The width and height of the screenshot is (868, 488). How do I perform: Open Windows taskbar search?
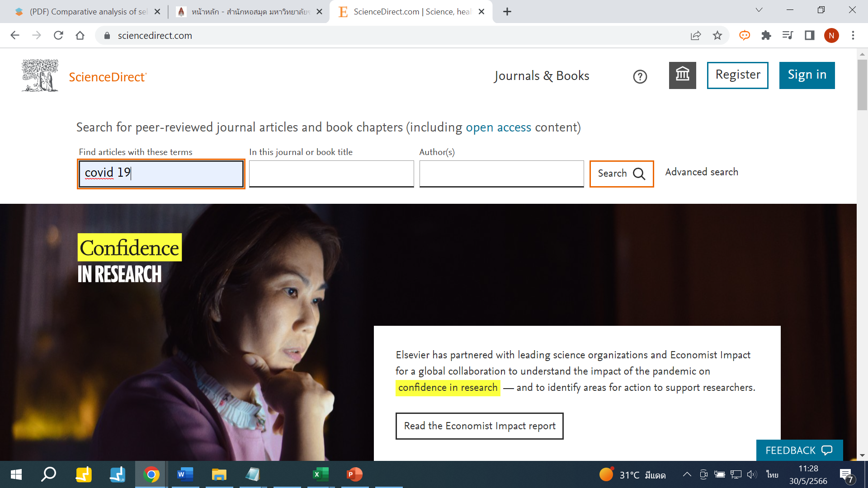point(49,474)
